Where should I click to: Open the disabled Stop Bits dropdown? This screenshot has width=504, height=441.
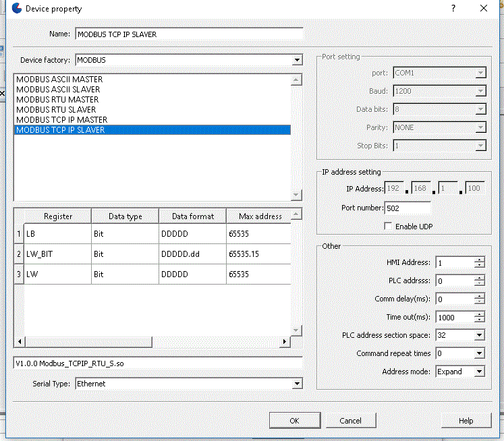pos(480,146)
